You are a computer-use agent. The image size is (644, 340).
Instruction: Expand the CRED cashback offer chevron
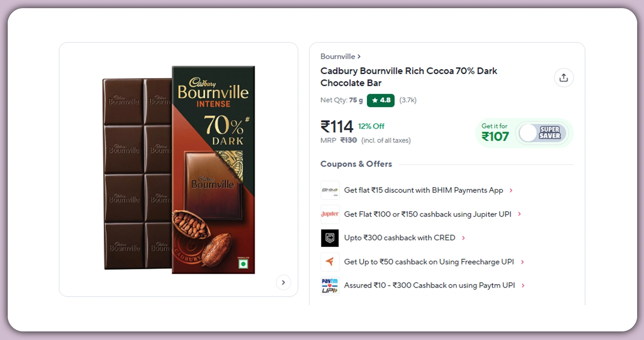(463, 238)
